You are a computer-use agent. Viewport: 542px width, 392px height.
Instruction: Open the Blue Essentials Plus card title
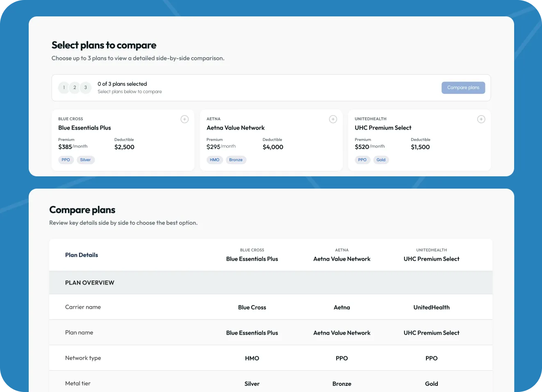pos(84,128)
